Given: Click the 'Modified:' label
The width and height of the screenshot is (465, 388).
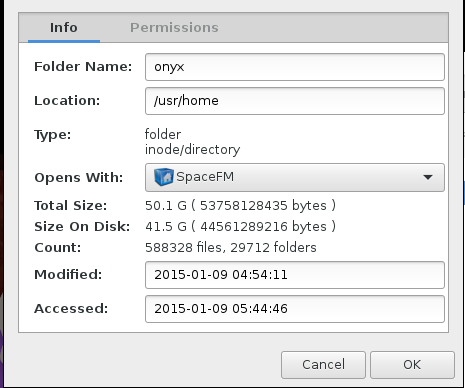Looking at the screenshot, I should 68,275.
